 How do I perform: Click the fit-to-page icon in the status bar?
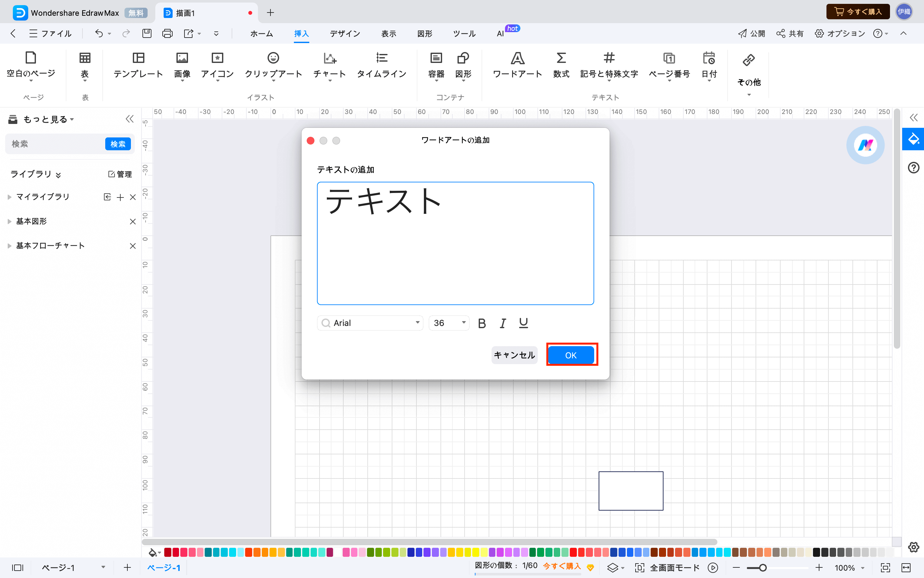(886, 568)
